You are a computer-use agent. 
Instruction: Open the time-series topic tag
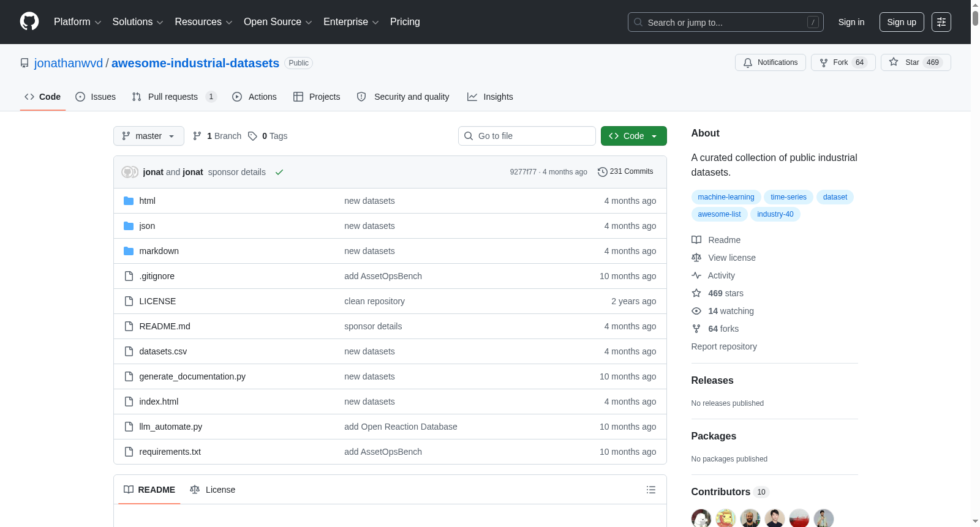(x=788, y=197)
